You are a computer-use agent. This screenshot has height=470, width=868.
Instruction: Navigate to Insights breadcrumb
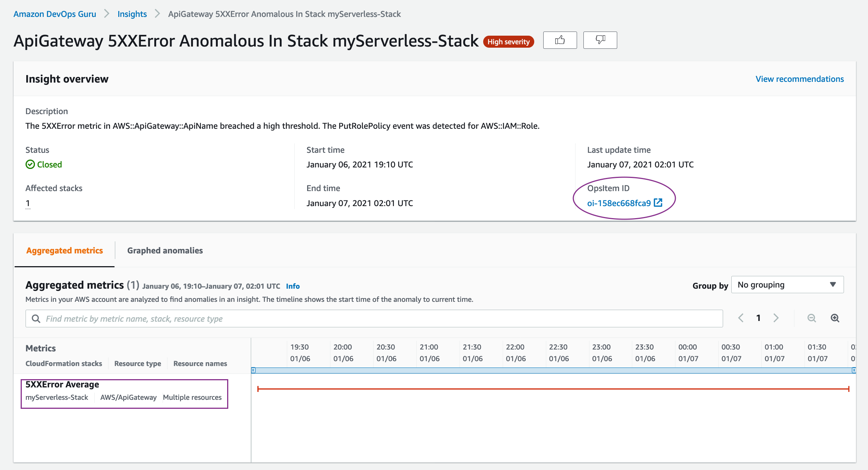click(x=132, y=14)
